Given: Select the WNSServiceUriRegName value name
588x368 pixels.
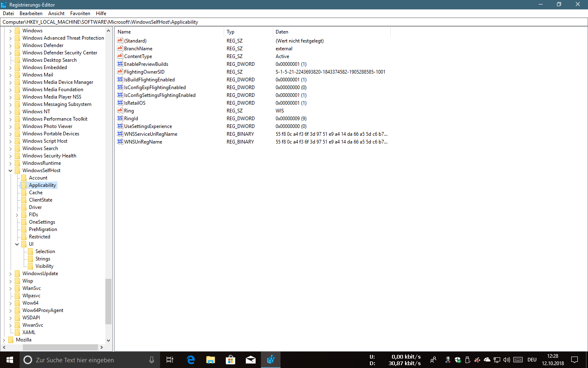Looking at the screenshot, I should 151,134.
